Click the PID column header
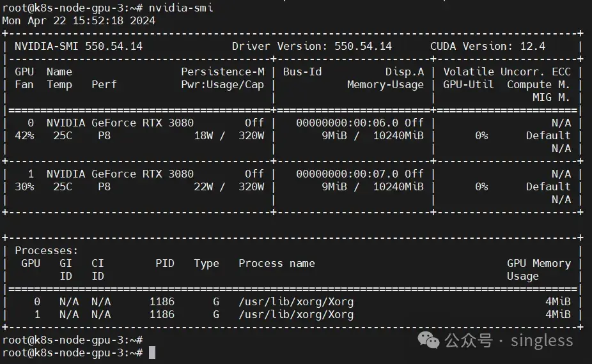This screenshot has width=592, height=364. pyautogui.click(x=165, y=263)
